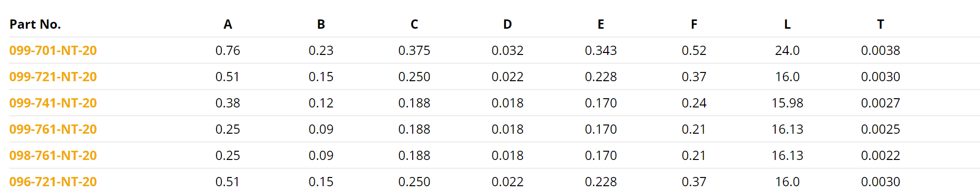The image size is (980, 194).
Task: Select the 24.0 length value cell
Action: pyautogui.click(x=787, y=51)
